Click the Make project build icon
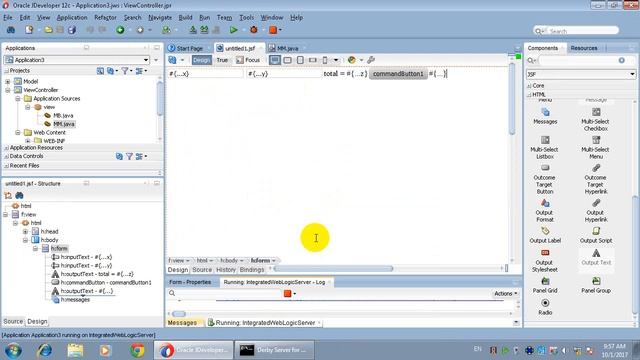 click(193, 30)
